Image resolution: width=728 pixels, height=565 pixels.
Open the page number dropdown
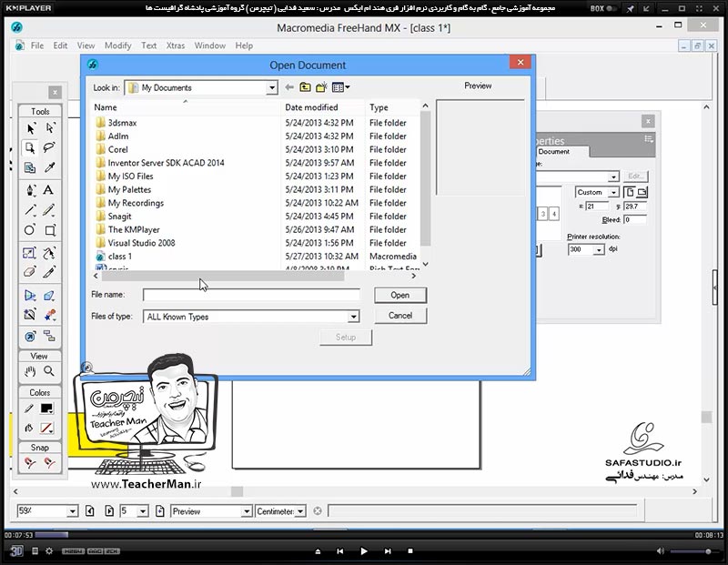click(143, 511)
